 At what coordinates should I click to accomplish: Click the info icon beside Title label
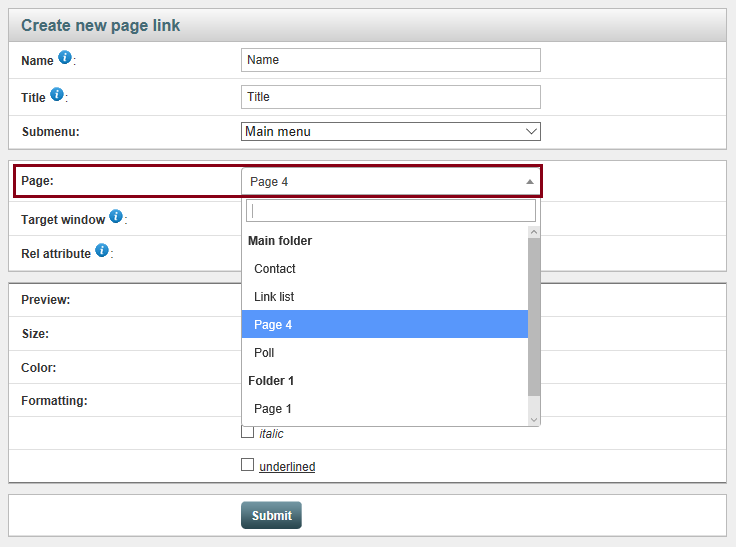click(x=57, y=94)
